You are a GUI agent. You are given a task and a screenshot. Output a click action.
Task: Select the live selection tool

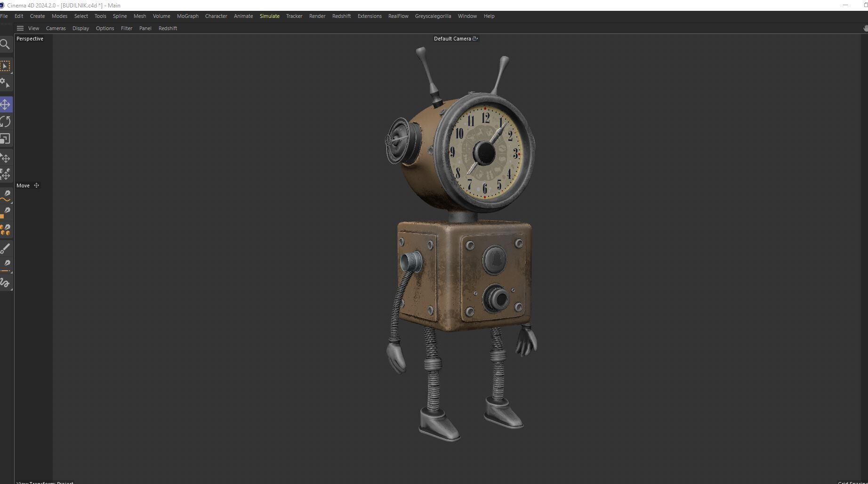tap(5, 66)
